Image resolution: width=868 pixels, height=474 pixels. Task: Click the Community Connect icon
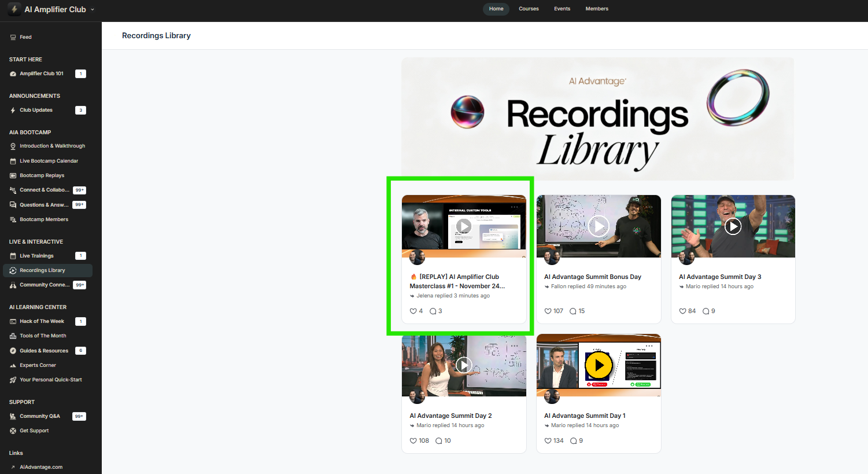click(x=13, y=285)
